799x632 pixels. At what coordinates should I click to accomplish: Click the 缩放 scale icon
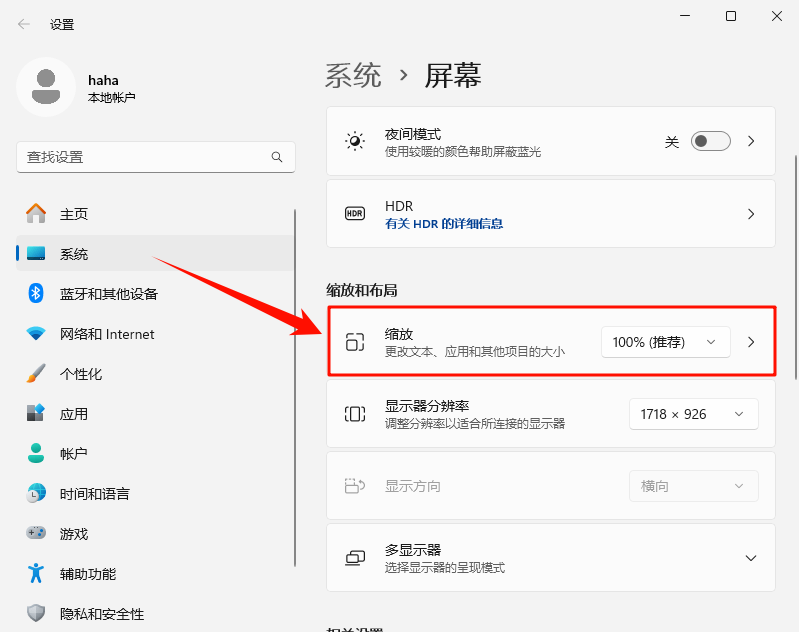[355, 342]
